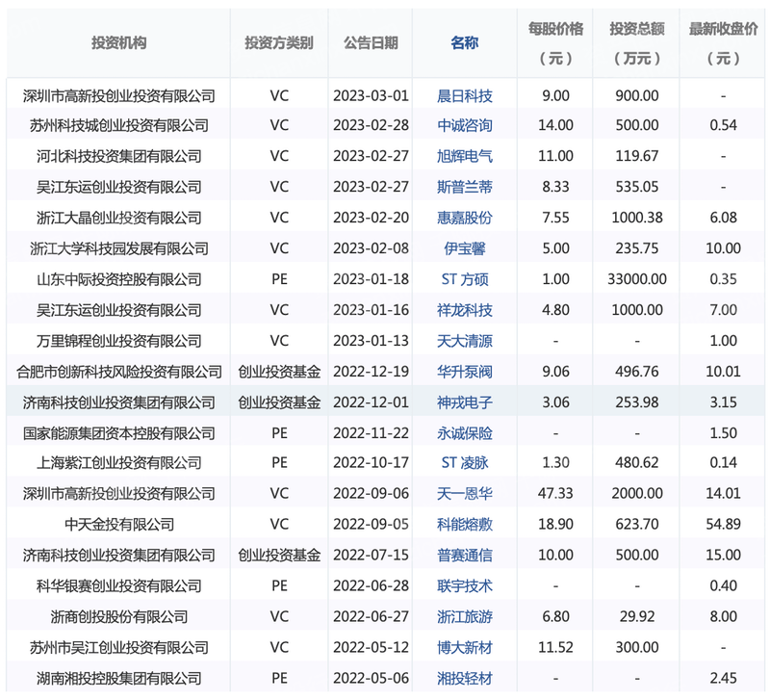Viewport: 770px width, 700px height.
Task: Open the 普赛通信 company link
Action: [x=465, y=555]
